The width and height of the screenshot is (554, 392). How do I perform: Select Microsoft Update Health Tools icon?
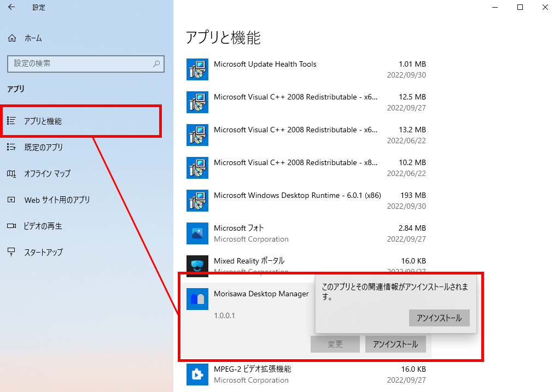pyautogui.click(x=197, y=69)
